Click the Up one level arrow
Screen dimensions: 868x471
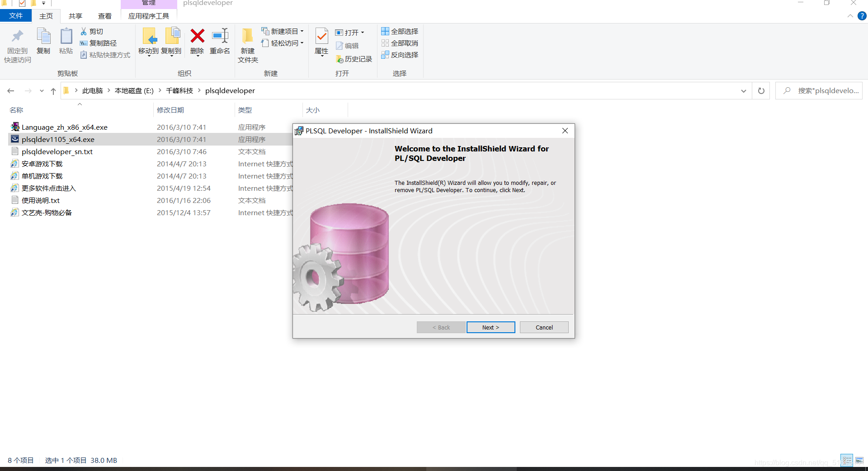point(53,91)
